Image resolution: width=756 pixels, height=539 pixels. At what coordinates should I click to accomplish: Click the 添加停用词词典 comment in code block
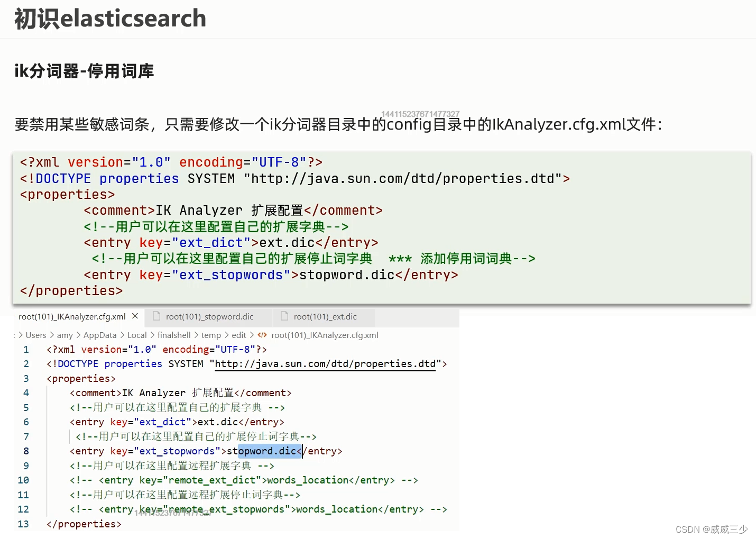tap(466, 259)
